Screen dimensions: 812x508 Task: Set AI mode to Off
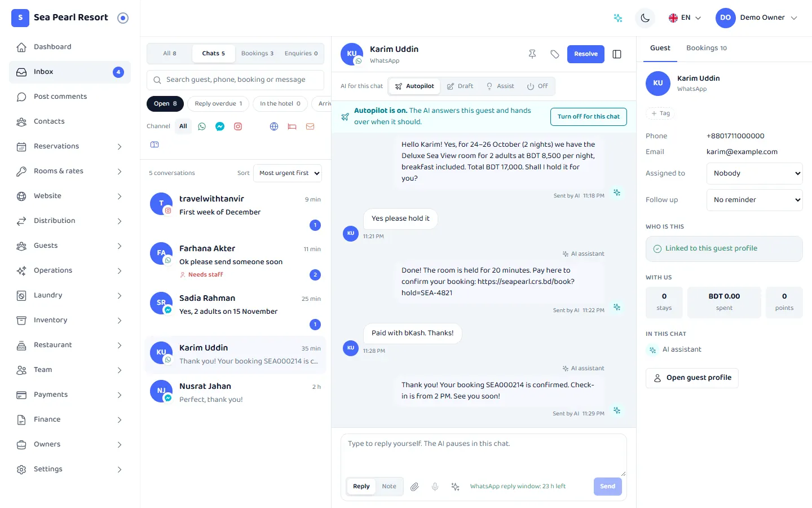[537, 86]
